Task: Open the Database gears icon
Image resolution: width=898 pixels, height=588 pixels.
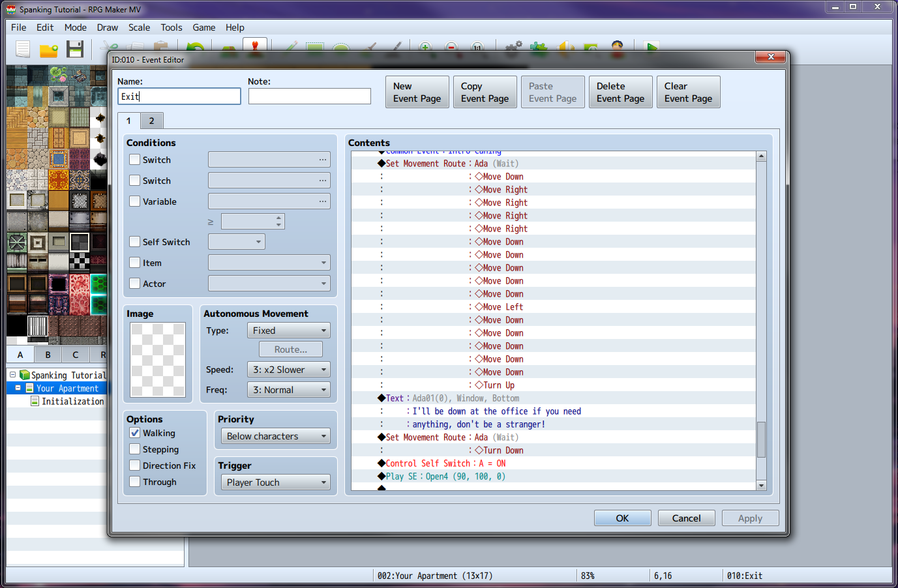Action: coord(514,47)
